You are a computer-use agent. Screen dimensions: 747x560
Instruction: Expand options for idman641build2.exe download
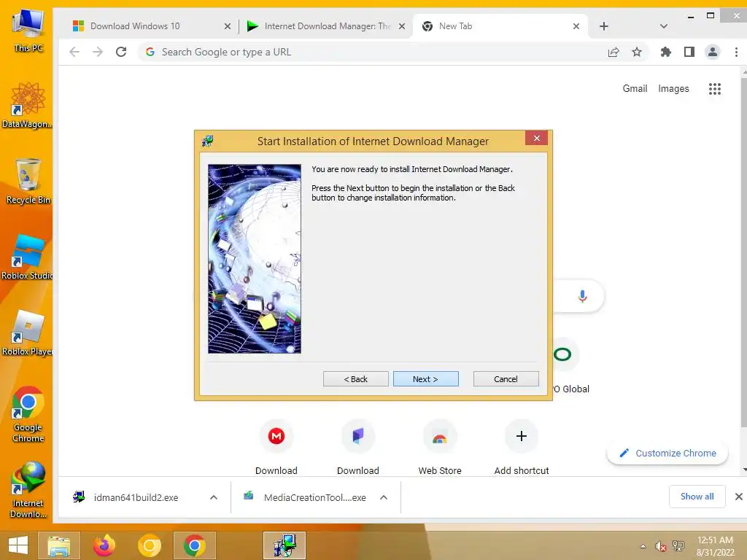(x=214, y=497)
